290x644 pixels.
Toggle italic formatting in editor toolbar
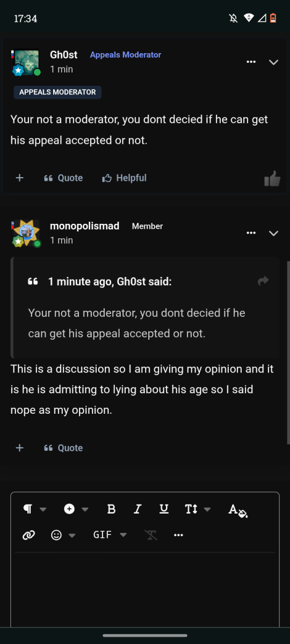137,509
